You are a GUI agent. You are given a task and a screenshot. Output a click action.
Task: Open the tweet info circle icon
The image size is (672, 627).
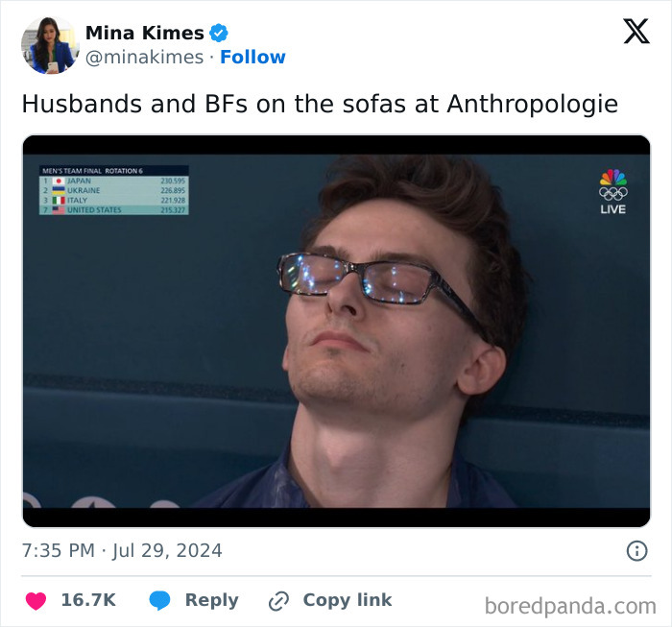click(636, 551)
